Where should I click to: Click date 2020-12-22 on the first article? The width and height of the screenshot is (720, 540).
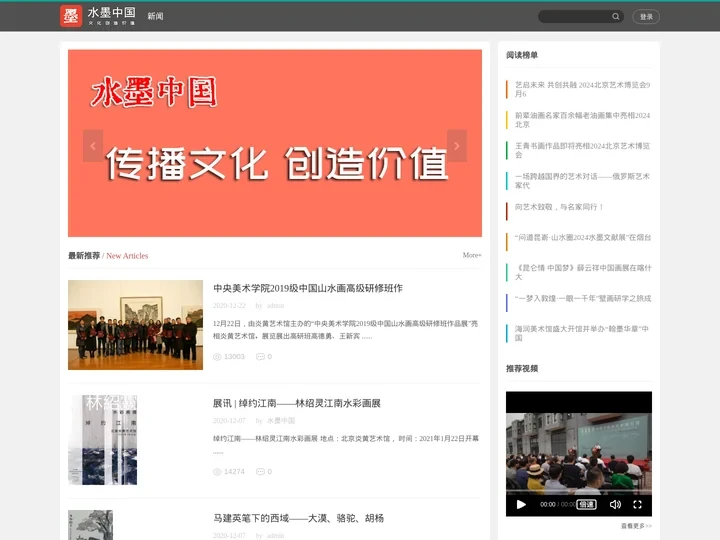coord(229,305)
